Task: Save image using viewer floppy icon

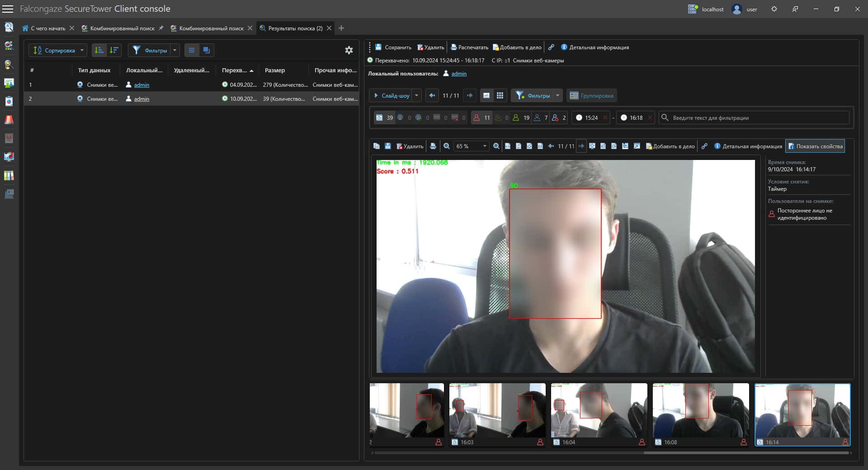Action: click(x=387, y=146)
